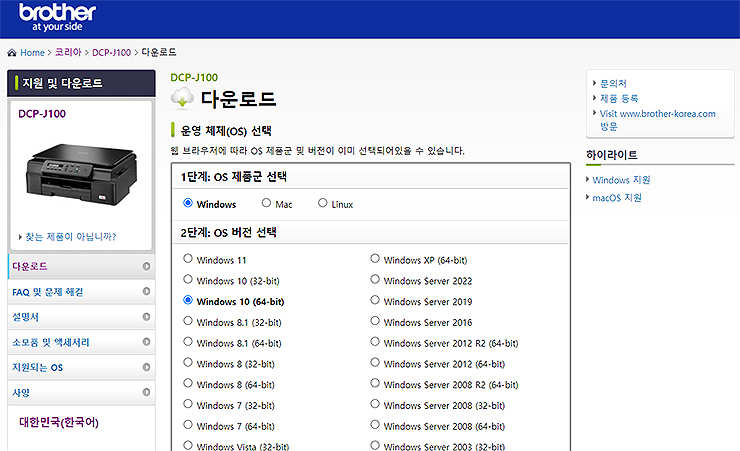Open the 다운로드 sidebar menu item
This screenshot has height=451, width=740.
pyautogui.click(x=82, y=267)
